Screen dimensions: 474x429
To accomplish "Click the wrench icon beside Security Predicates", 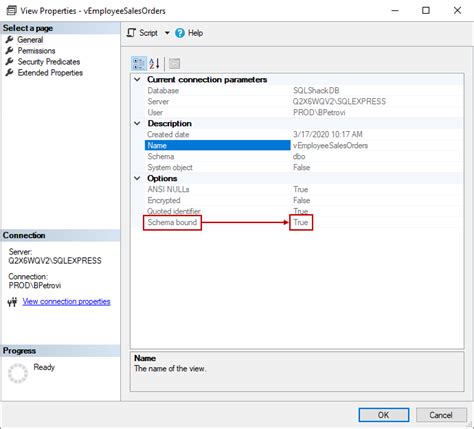I will (10, 62).
